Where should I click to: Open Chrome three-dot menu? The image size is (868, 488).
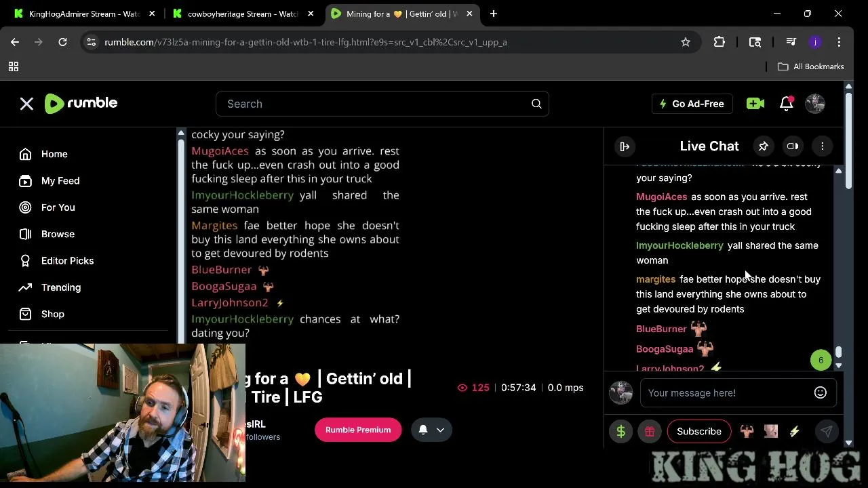pyautogui.click(x=839, y=42)
